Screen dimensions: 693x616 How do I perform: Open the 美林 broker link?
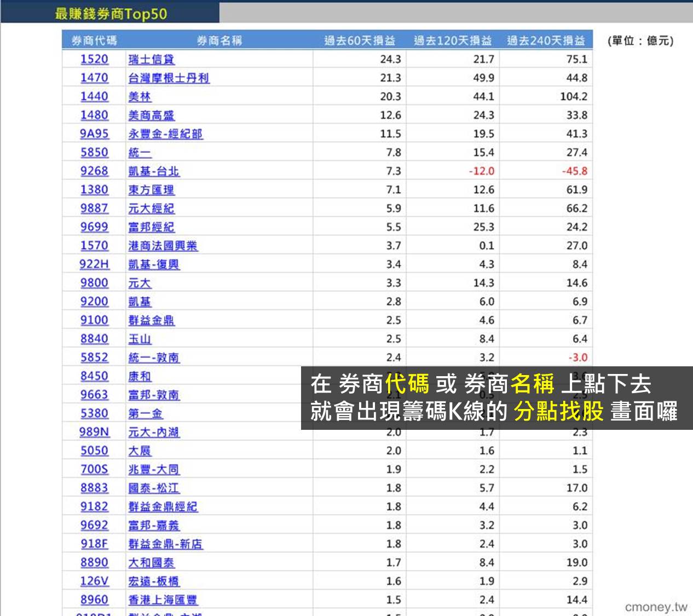pos(140,97)
